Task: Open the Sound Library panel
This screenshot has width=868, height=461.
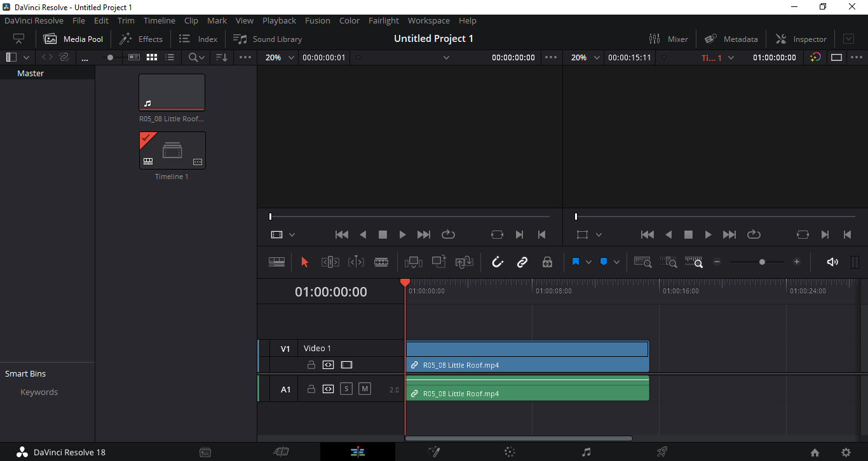Action: [x=268, y=39]
